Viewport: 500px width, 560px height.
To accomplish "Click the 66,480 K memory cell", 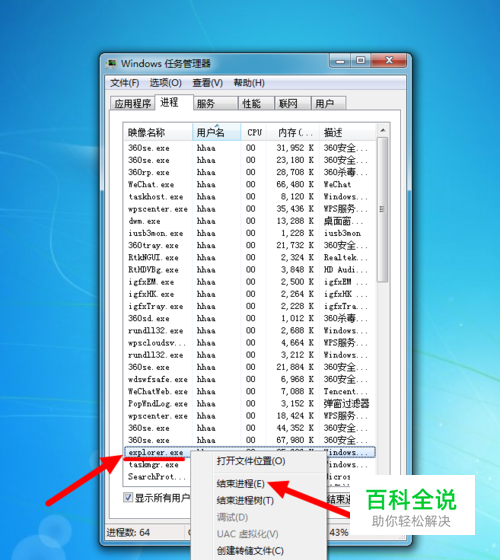I will click(295, 185).
